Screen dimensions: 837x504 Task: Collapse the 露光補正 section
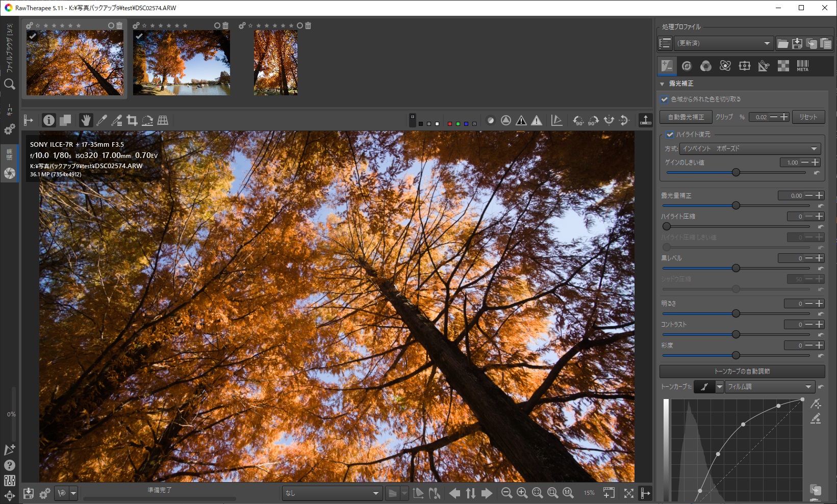point(662,84)
